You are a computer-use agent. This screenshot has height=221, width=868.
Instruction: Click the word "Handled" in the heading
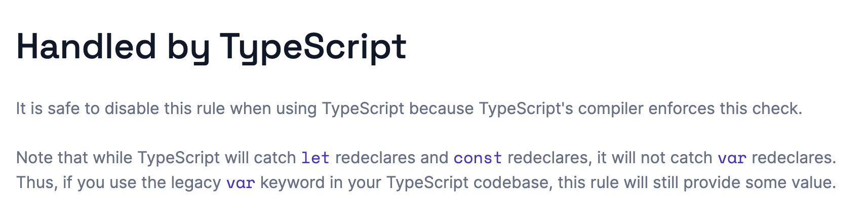pyautogui.click(x=86, y=47)
